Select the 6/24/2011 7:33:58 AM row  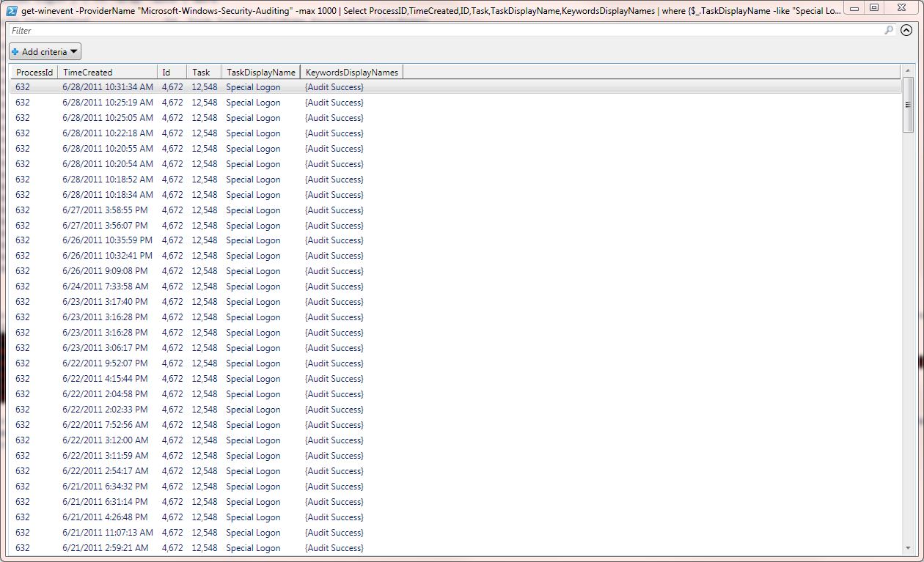point(220,286)
